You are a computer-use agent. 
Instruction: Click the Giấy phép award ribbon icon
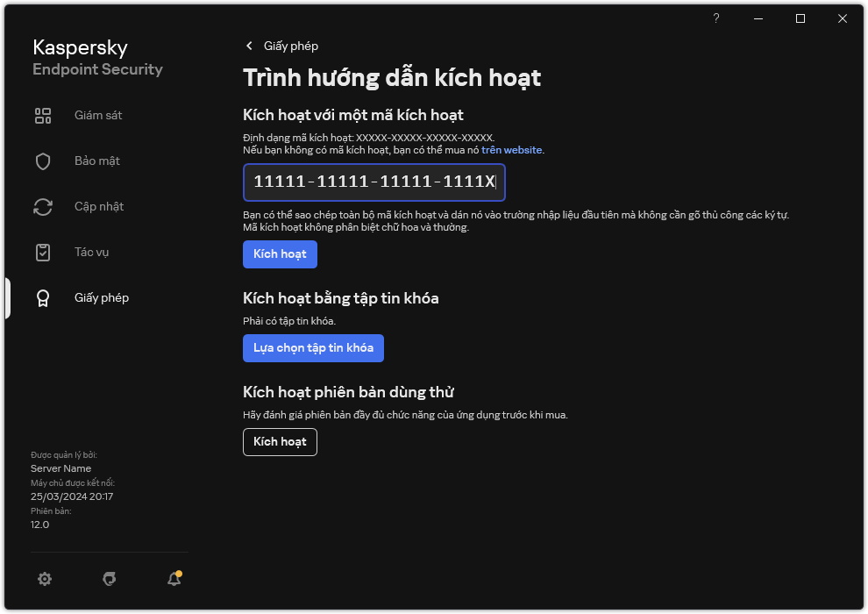43,298
